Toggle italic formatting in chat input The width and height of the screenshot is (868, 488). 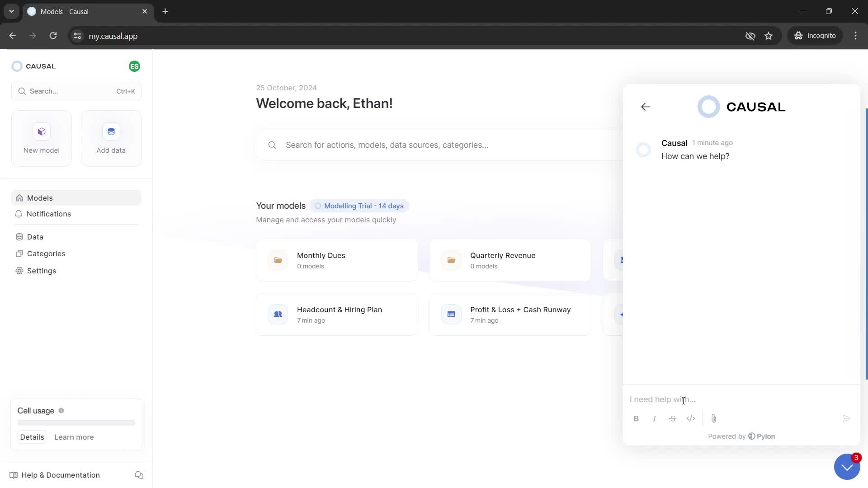tap(654, 418)
